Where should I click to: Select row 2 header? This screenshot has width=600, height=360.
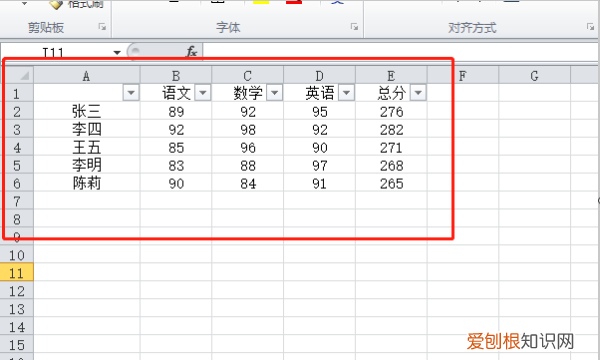[x=17, y=111]
